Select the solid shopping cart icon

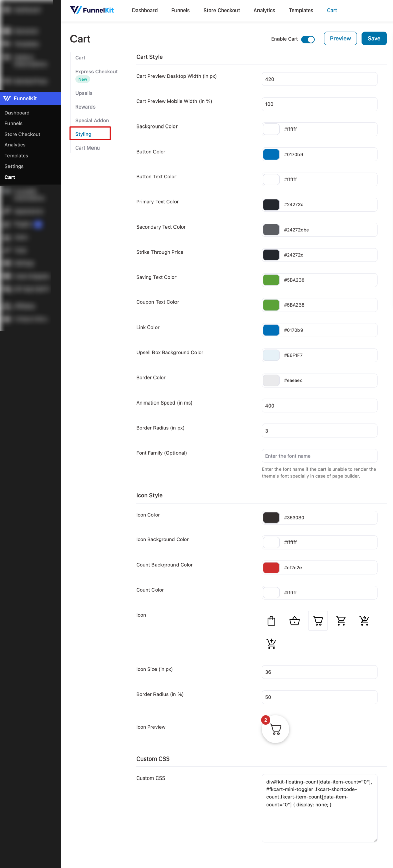[x=341, y=620]
